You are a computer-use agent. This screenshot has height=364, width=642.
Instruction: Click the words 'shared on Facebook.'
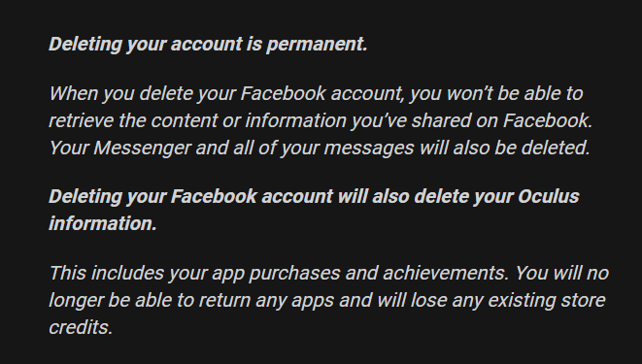pos(502,120)
